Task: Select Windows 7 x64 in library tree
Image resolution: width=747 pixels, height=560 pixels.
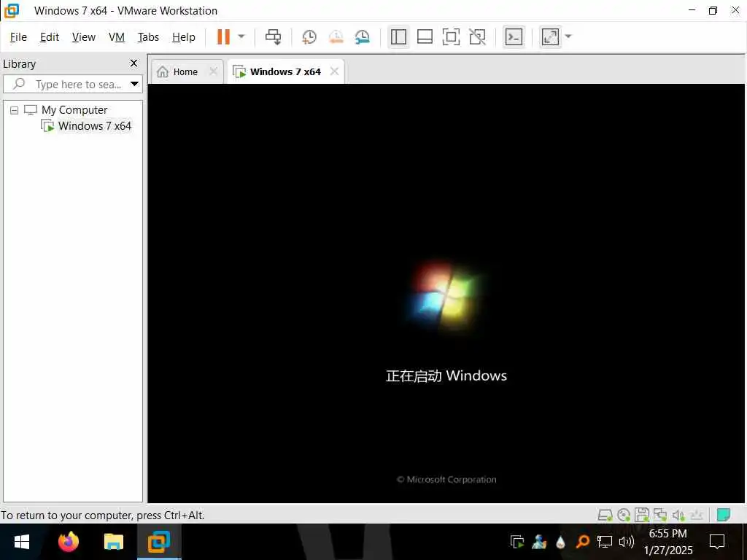Action: point(94,126)
